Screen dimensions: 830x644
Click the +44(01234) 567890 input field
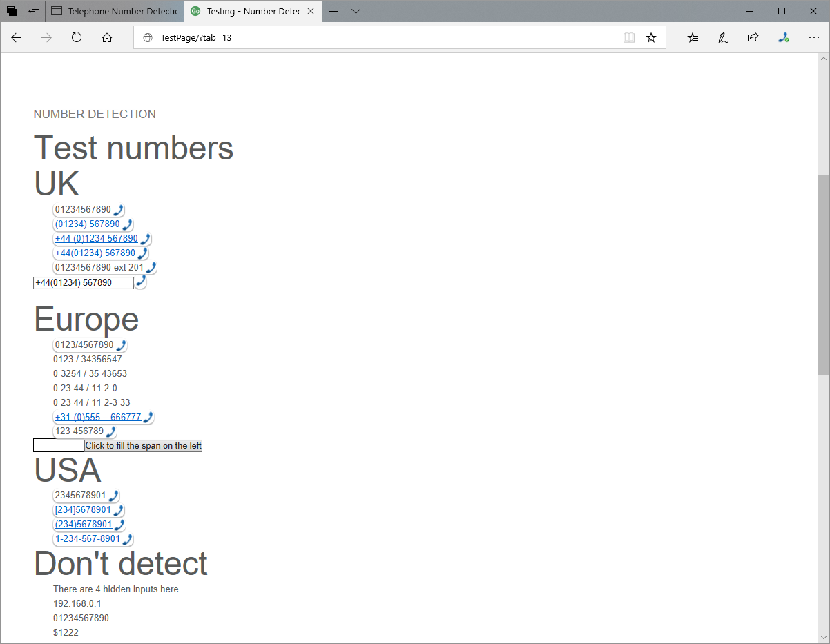83,283
